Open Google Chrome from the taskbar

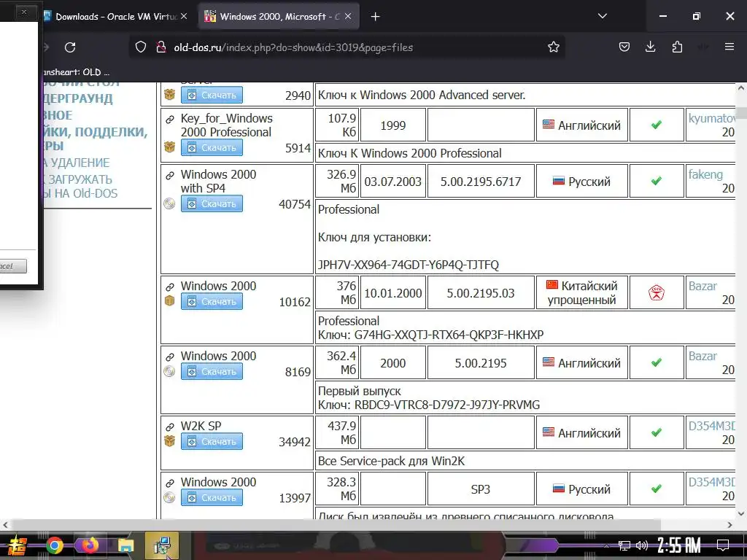[54, 545]
